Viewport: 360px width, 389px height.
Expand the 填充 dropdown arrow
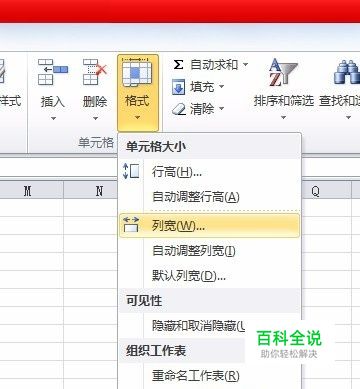click(x=221, y=87)
